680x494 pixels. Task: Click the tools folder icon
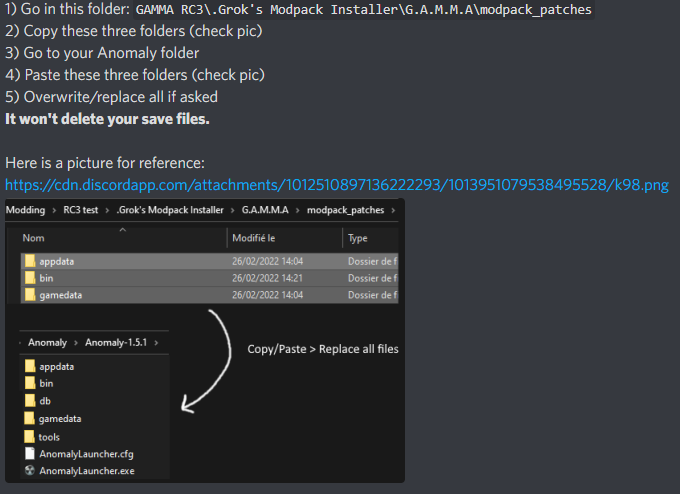[29, 436]
